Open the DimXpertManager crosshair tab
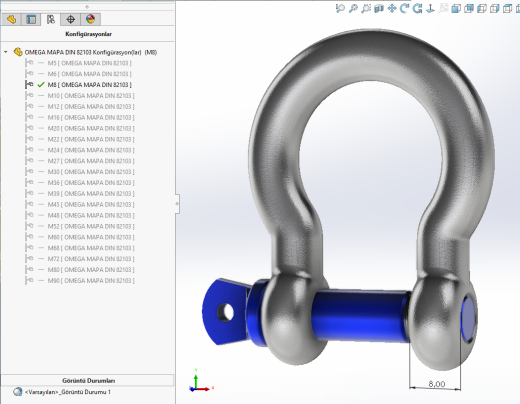 pos(70,19)
